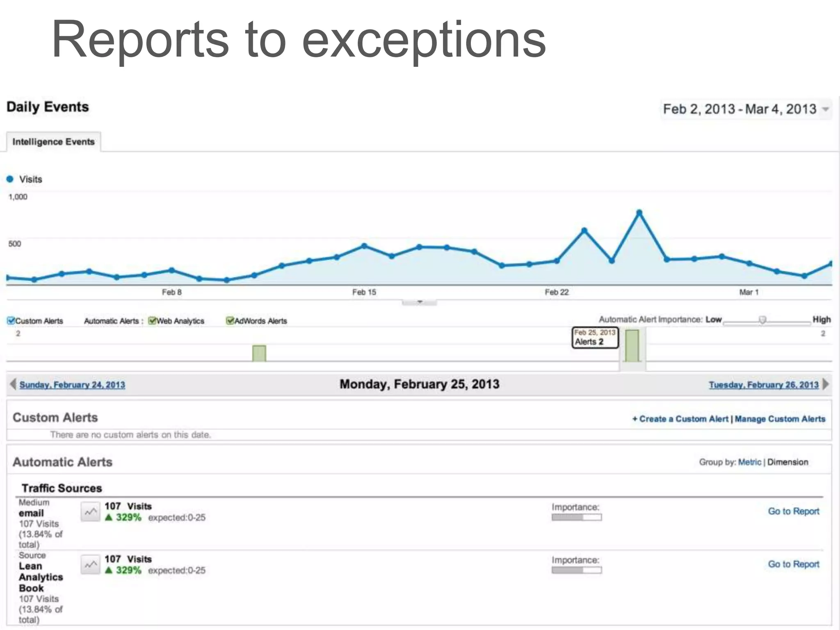Click the 'Feb 25, 2013 Alerts 2' tooltip

pyautogui.click(x=595, y=338)
